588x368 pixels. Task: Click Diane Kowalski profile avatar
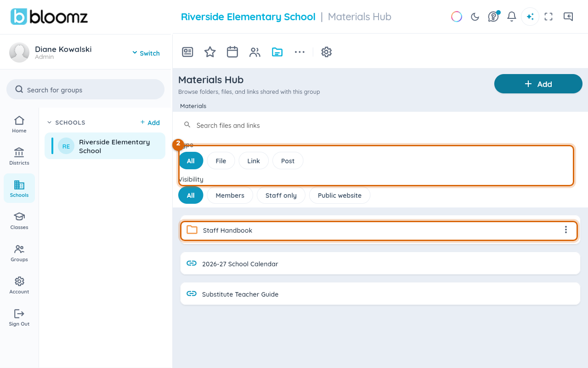[x=19, y=52]
